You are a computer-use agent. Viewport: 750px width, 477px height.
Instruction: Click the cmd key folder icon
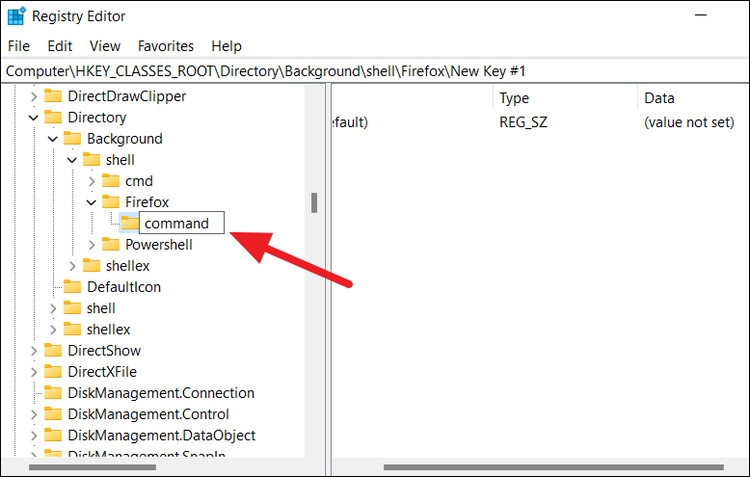[x=111, y=181]
